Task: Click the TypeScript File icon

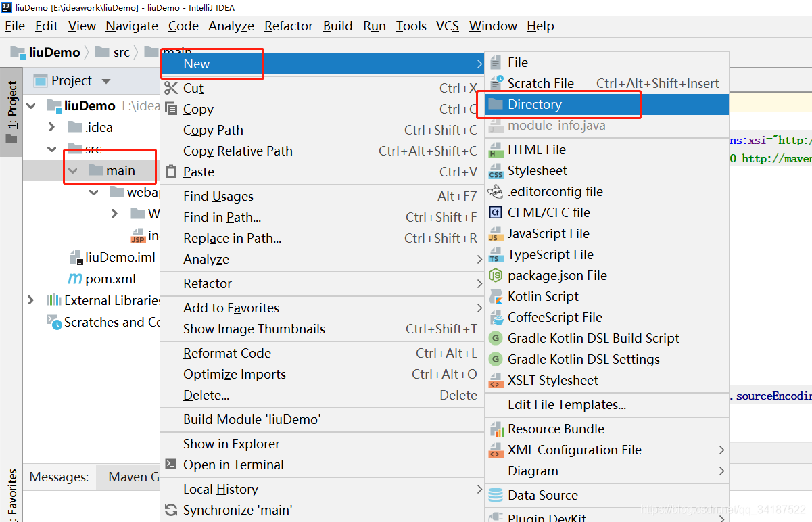Action: point(496,254)
